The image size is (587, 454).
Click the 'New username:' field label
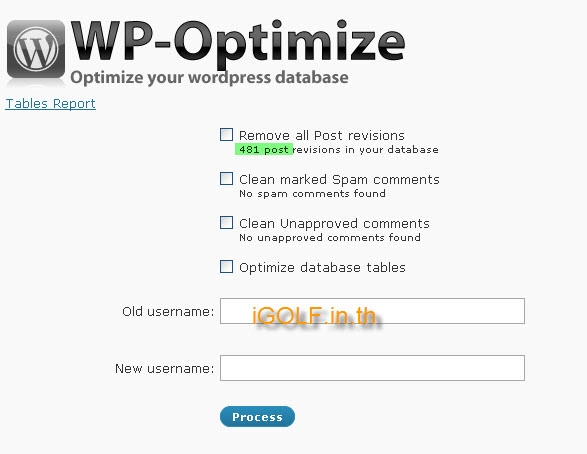(165, 369)
